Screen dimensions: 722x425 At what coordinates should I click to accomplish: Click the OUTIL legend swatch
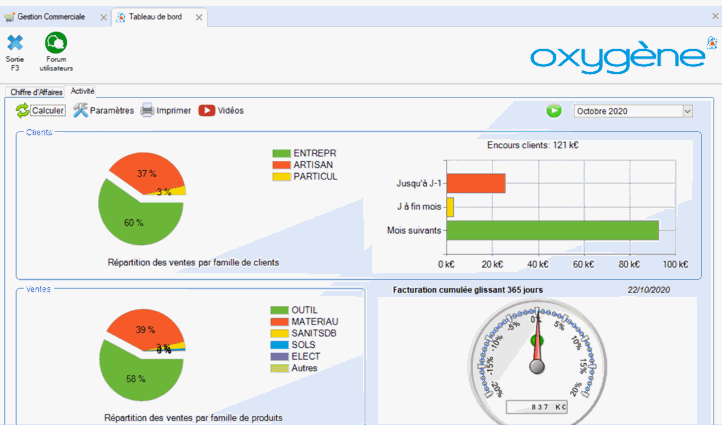[279, 310]
